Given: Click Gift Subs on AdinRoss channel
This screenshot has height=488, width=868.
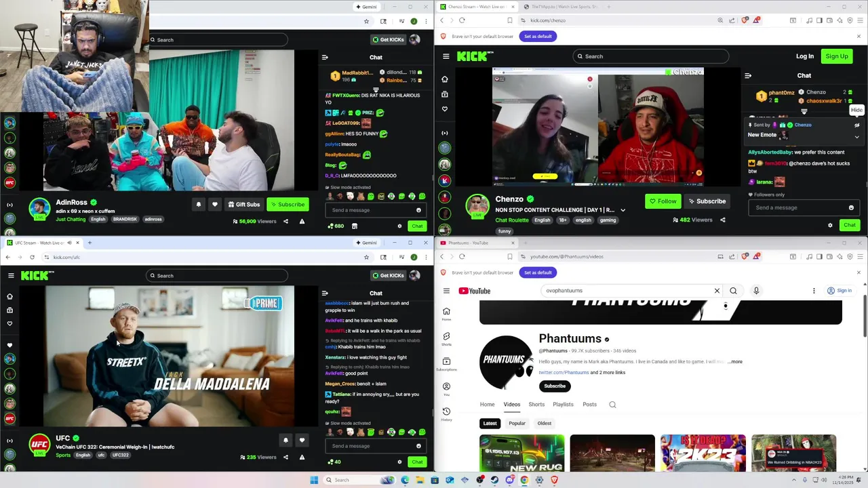Looking at the screenshot, I should [x=243, y=204].
